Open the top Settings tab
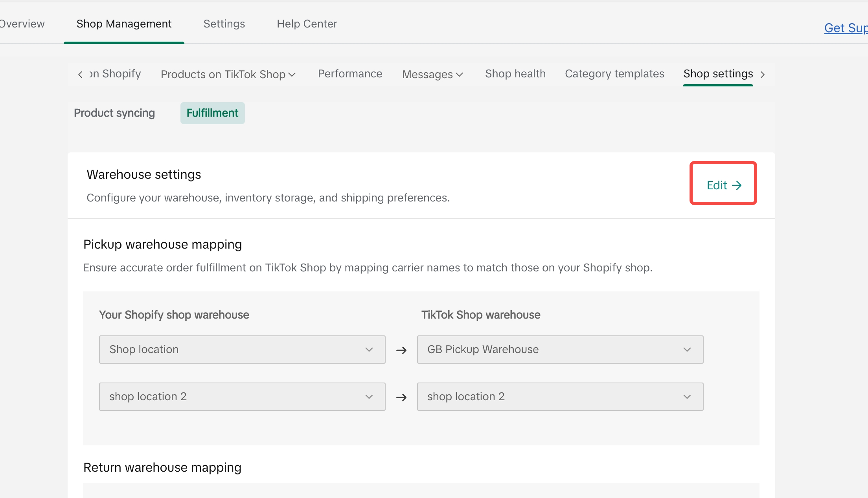The width and height of the screenshot is (868, 498). coord(224,24)
